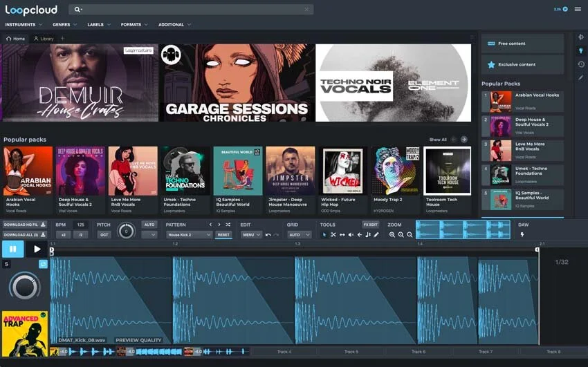The width and height of the screenshot is (588, 367).
Task: Select the pitch note tool
Action: (x=368, y=235)
